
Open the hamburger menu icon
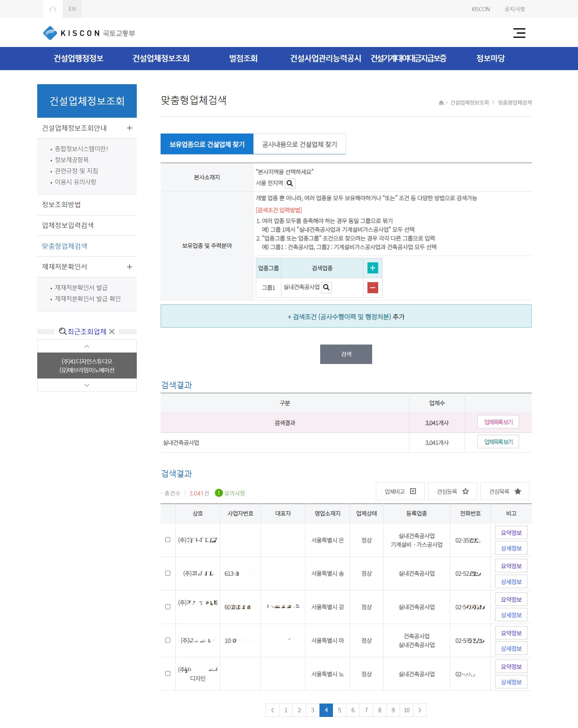pos(519,33)
